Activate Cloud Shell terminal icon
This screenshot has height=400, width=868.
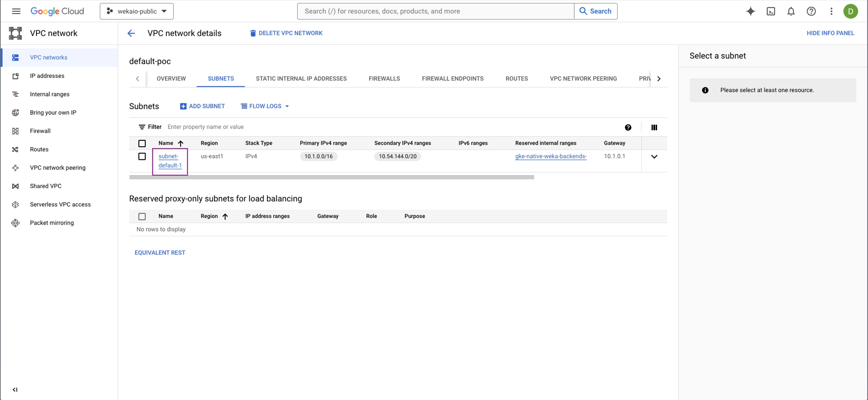(771, 11)
